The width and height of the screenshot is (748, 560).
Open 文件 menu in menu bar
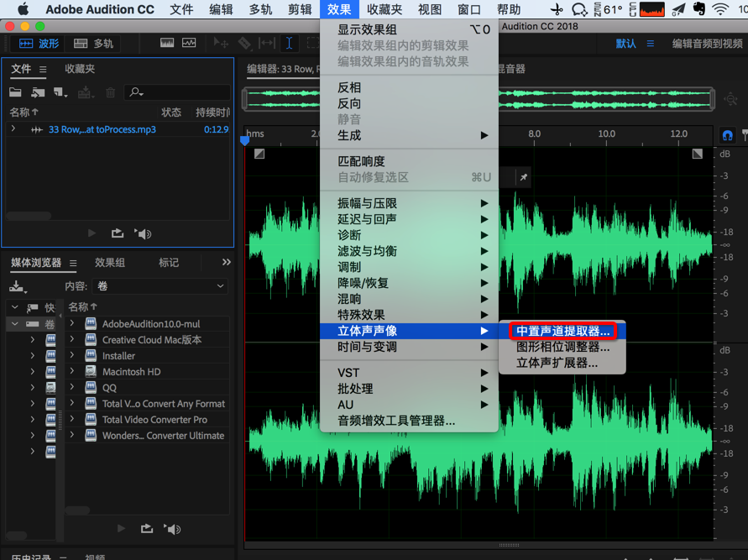click(x=181, y=9)
